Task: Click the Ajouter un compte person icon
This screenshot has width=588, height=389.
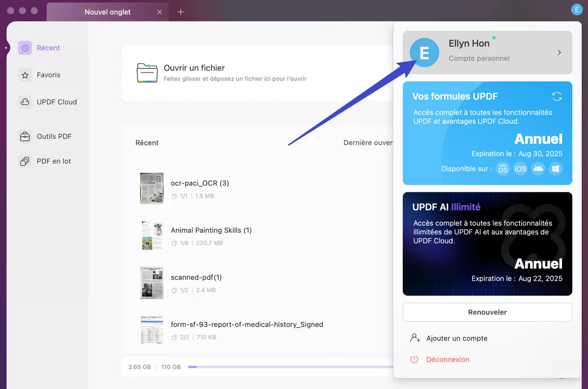Action: coord(415,338)
